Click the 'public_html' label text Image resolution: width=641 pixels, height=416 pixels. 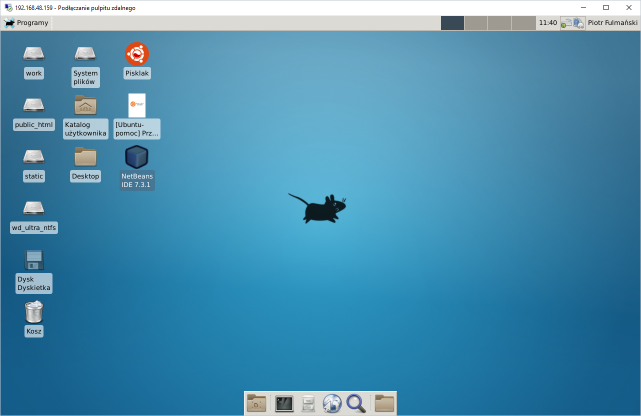pos(34,125)
